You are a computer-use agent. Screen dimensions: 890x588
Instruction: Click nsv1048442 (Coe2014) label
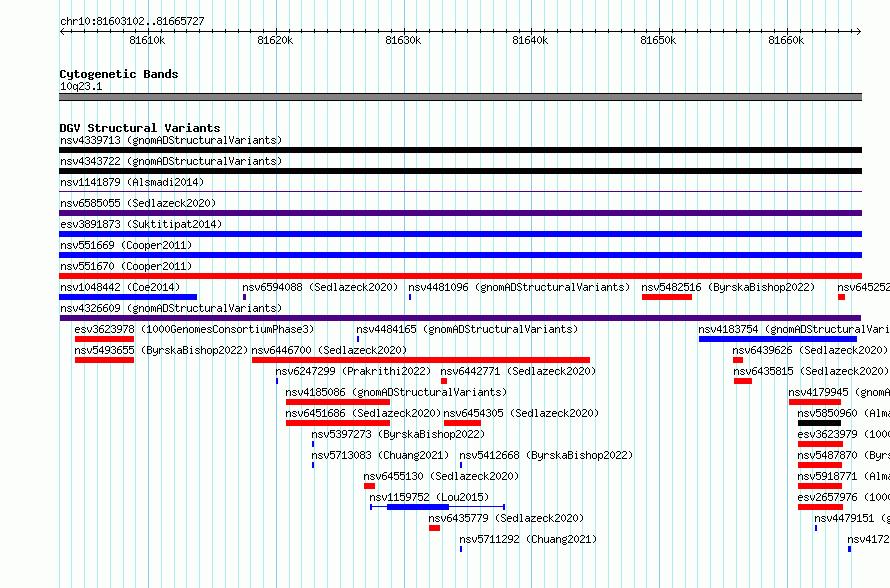coord(120,287)
